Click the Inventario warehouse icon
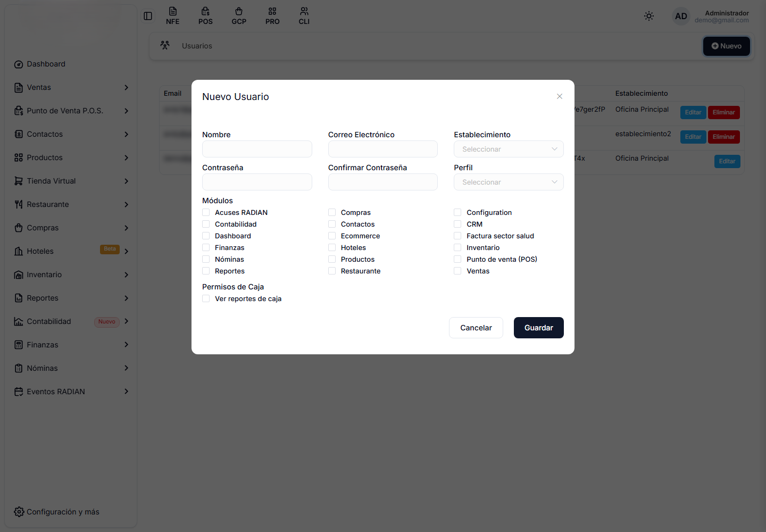 point(19,275)
